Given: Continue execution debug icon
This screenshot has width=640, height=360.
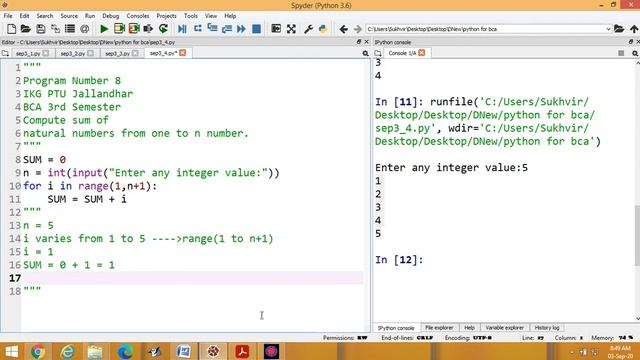Looking at the screenshot, I should 241,29.
